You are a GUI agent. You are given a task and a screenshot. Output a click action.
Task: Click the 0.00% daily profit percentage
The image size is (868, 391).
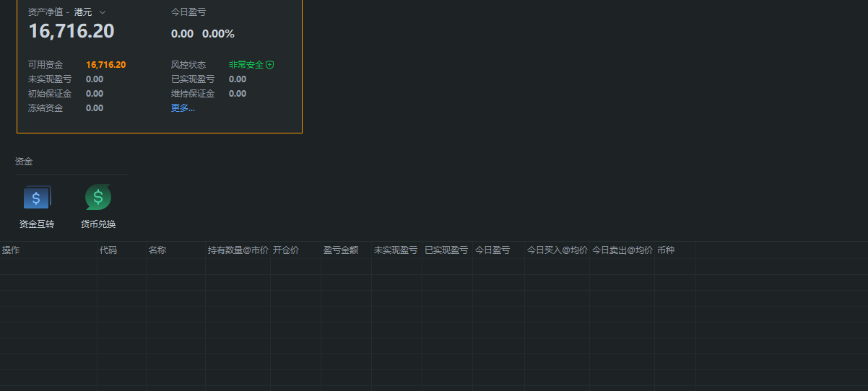(x=218, y=34)
